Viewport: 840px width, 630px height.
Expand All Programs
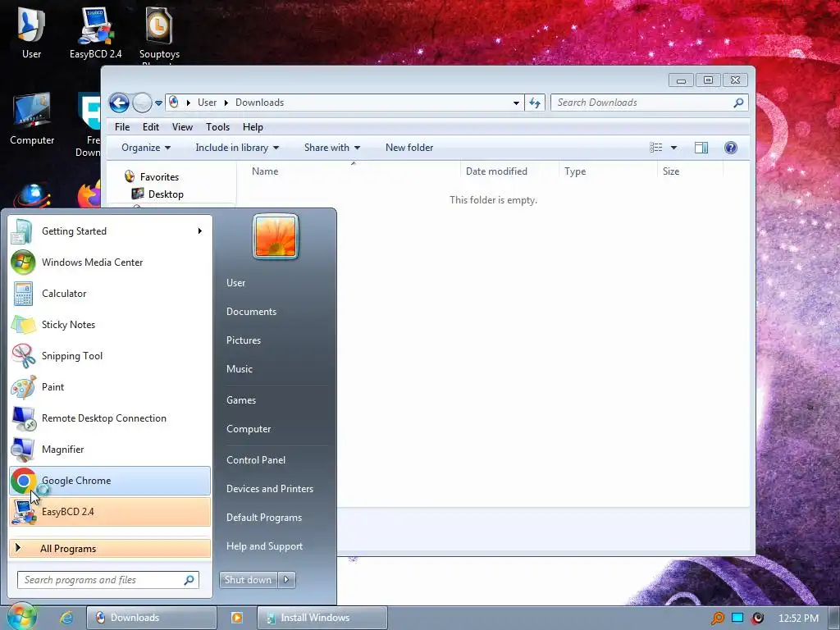point(109,548)
